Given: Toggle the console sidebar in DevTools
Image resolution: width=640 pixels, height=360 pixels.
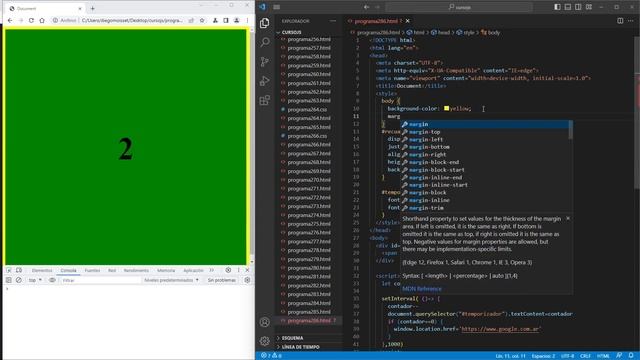Looking at the screenshot, I should (9, 280).
